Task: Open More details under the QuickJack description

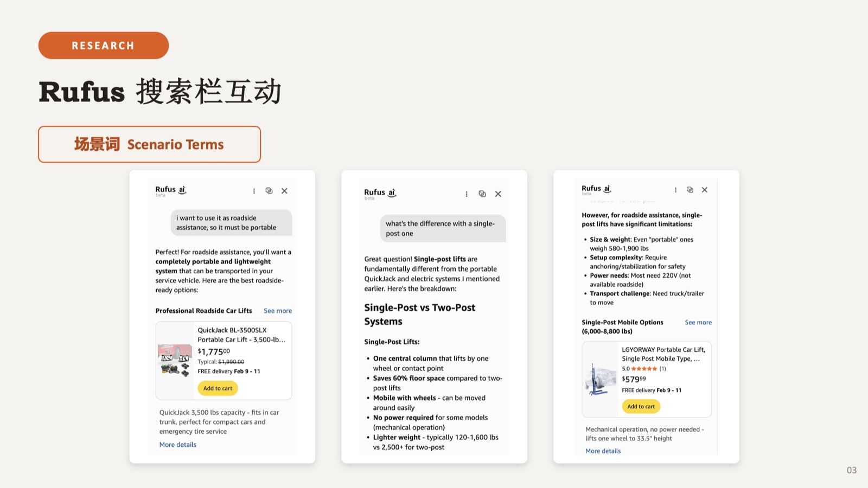Action: tap(178, 445)
